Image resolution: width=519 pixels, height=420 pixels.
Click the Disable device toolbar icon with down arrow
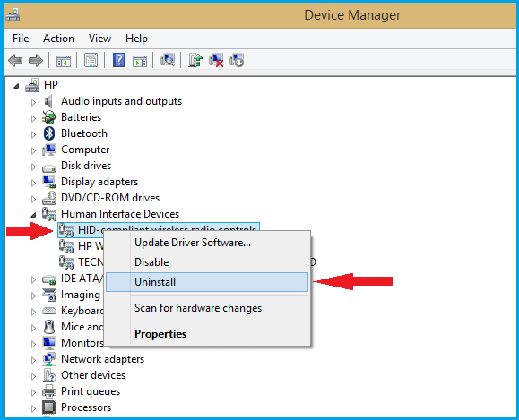tap(237, 60)
